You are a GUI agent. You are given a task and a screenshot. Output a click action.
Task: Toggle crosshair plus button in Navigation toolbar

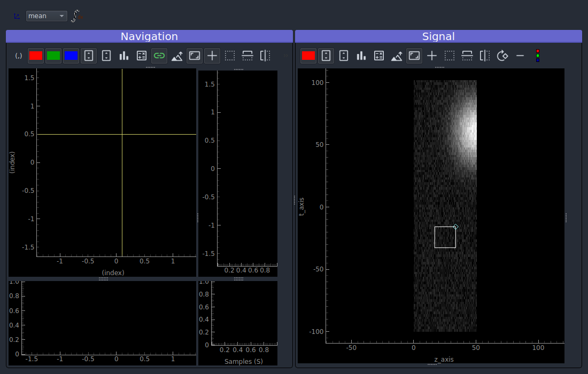(212, 56)
